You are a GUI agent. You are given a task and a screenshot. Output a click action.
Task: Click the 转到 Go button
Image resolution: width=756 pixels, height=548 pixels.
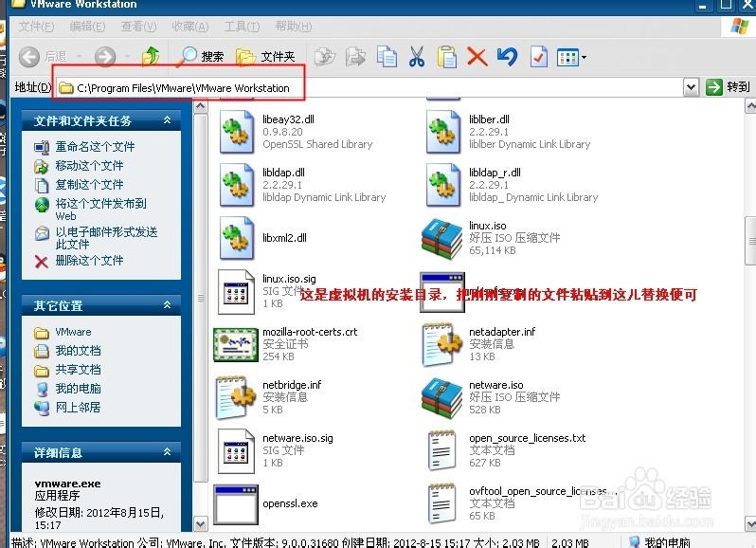[x=728, y=87]
